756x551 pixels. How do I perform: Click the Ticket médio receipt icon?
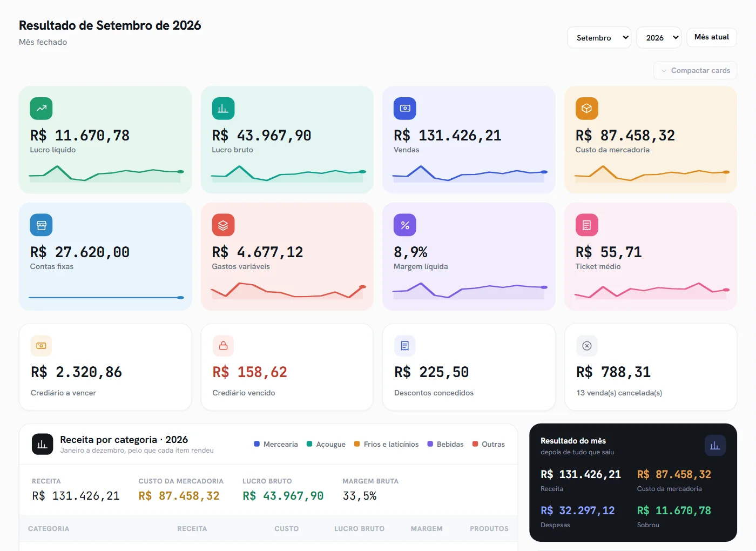[586, 225]
